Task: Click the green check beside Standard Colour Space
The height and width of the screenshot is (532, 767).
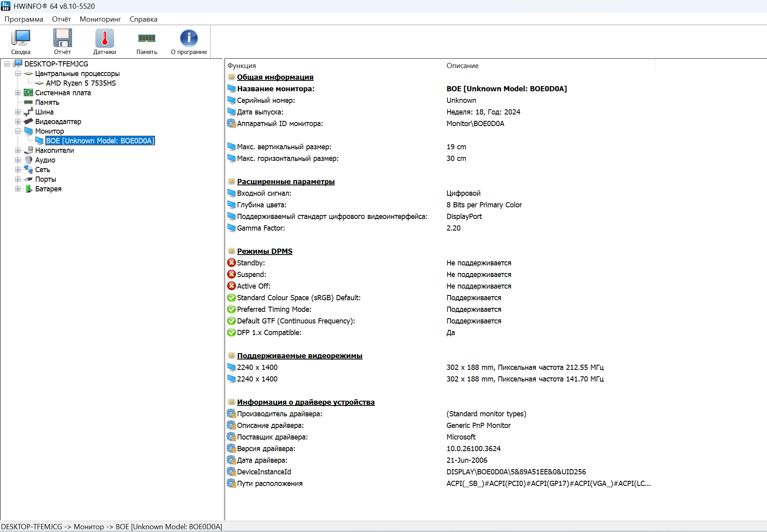Action: (232, 298)
